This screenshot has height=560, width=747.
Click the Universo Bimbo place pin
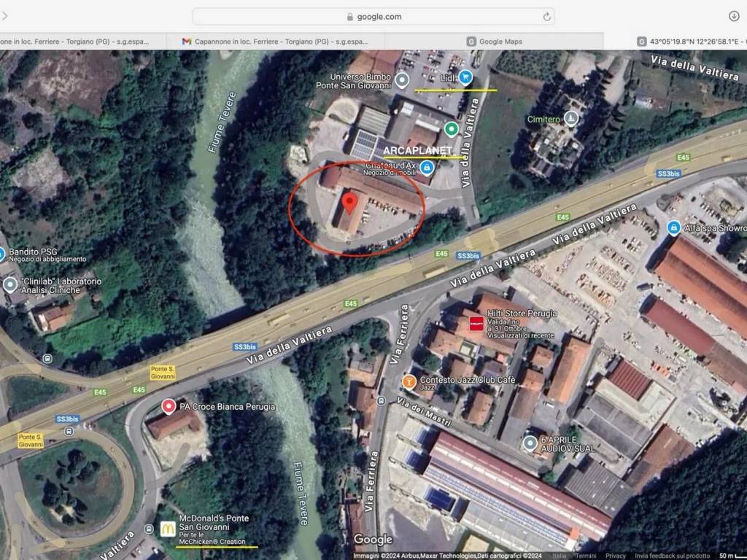point(402,80)
